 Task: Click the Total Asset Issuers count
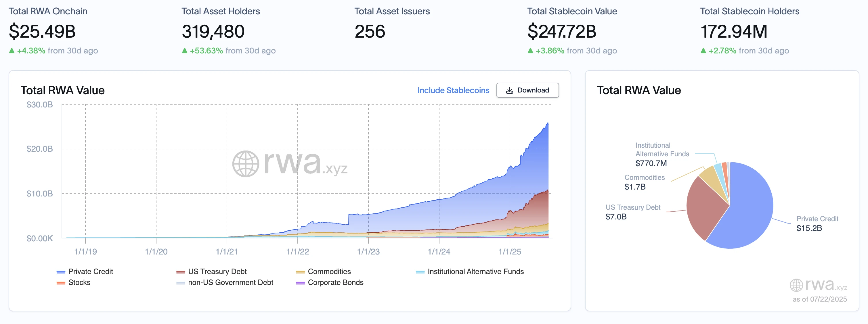coord(370,32)
